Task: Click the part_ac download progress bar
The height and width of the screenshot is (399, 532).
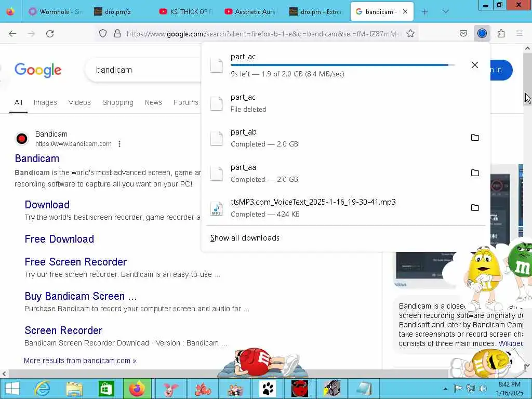Action: 342,65
